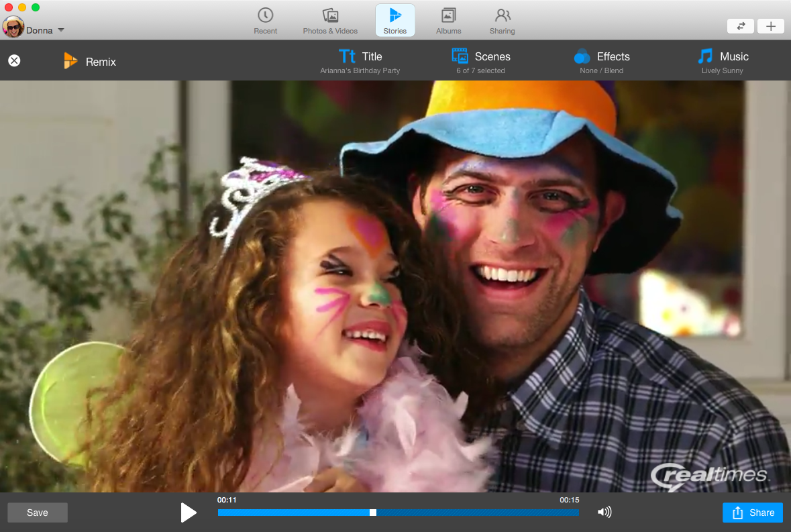
Task: Click the playback progress handle
Action: [373, 513]
